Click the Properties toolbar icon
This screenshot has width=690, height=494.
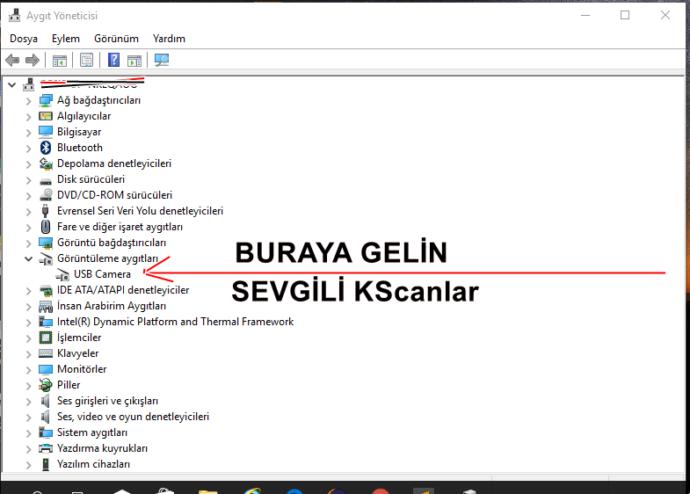86,60
